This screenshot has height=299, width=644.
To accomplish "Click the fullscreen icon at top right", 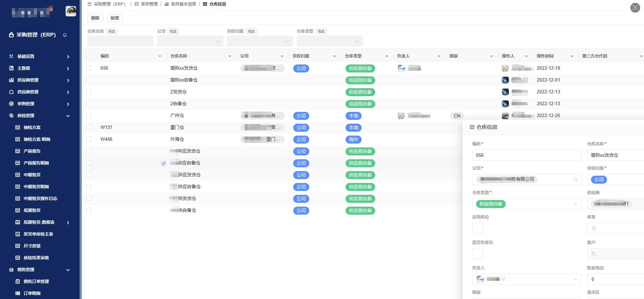I will (x=635, y=8).
